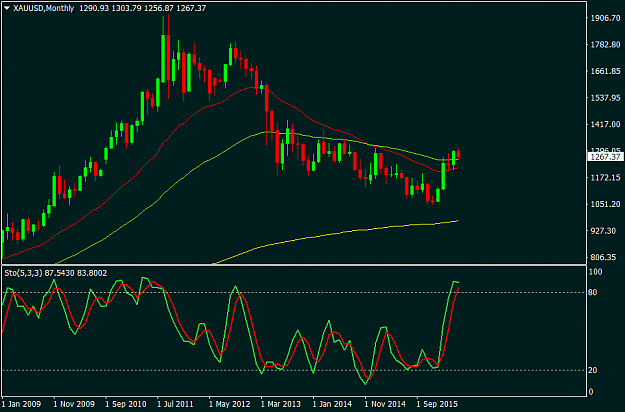The width and height of the screenshot is (625, 412).
Task: Click the 1172.15 price scale value
Action: [605, 177]
